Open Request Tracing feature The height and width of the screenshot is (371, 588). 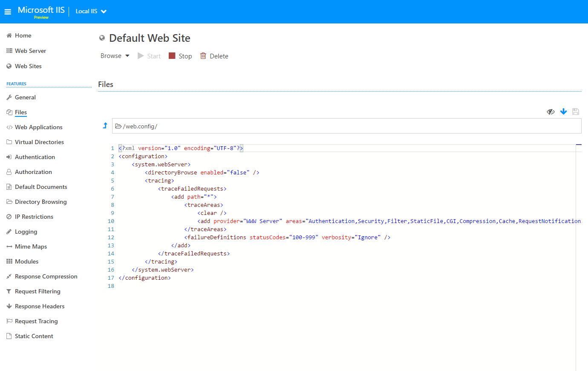pos(36,321)
